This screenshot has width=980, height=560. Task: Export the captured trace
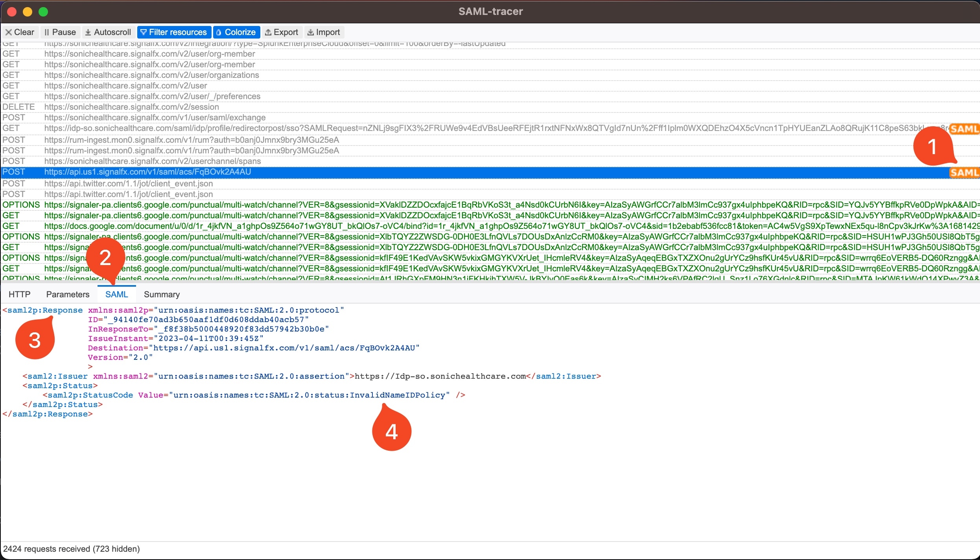(282, 32)
